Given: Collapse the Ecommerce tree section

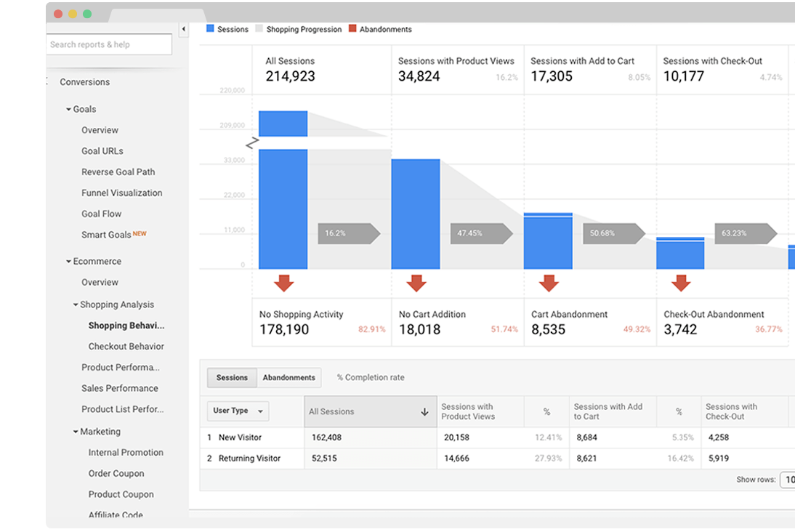Looking at the screenshot, I should click(68, 262).
